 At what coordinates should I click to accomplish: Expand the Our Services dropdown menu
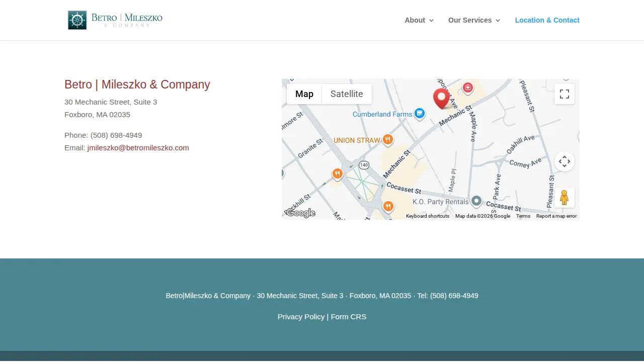[474, 20]
